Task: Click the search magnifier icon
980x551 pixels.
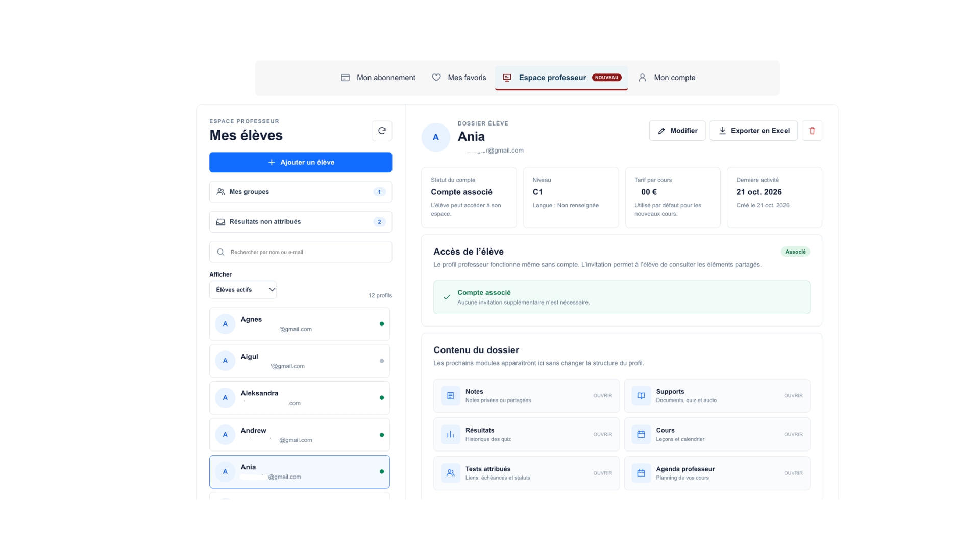Action: pos(220,252)
